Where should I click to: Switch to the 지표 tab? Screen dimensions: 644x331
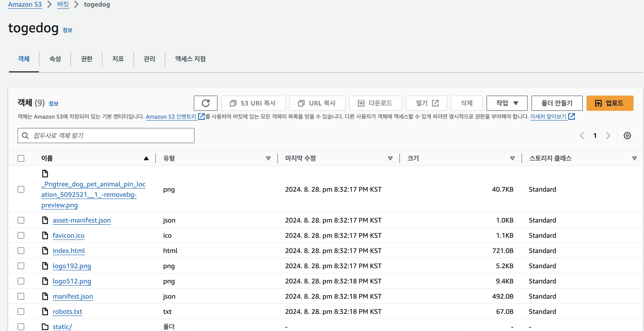point(118,59)
